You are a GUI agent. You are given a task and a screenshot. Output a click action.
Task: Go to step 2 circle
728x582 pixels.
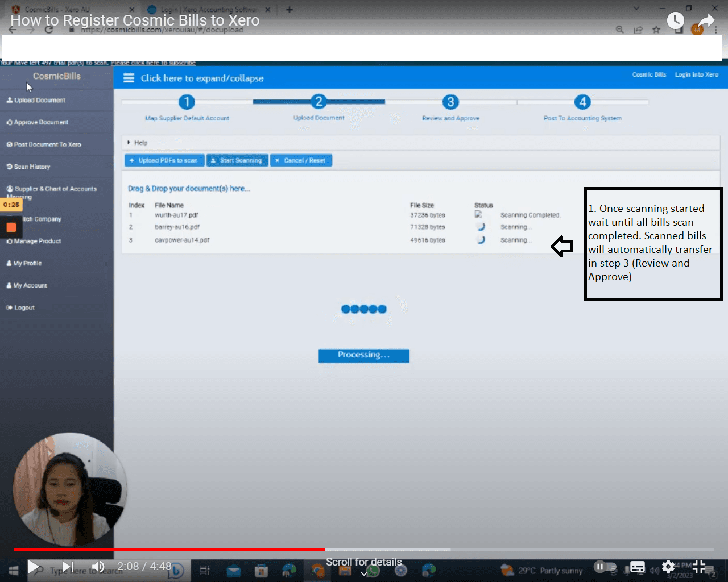point(318,102)
